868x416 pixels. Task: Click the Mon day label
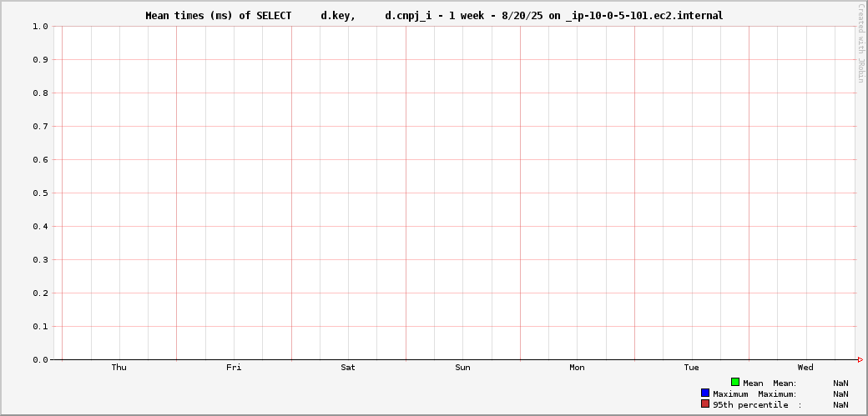tap(577, 368)
